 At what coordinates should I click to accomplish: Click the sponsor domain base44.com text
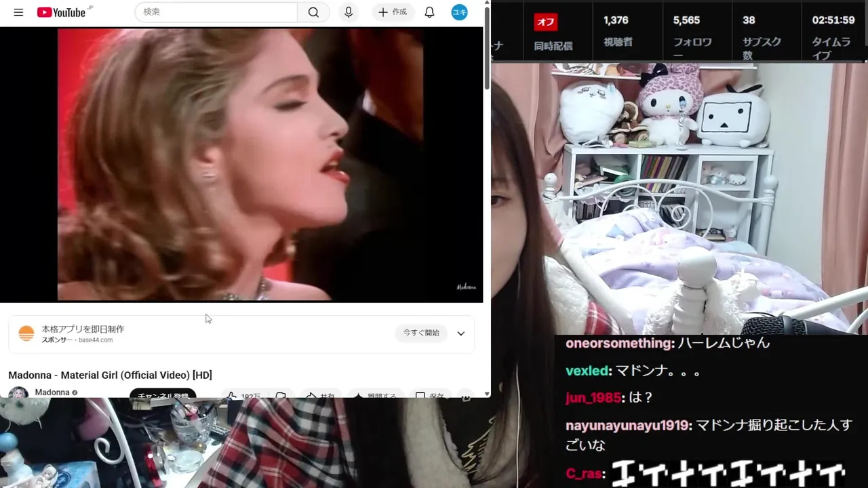(x=96, y=340)
